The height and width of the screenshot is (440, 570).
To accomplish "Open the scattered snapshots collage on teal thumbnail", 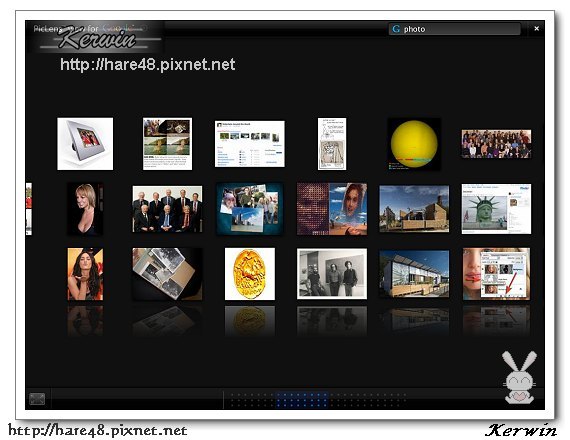I will click(250, 209).
